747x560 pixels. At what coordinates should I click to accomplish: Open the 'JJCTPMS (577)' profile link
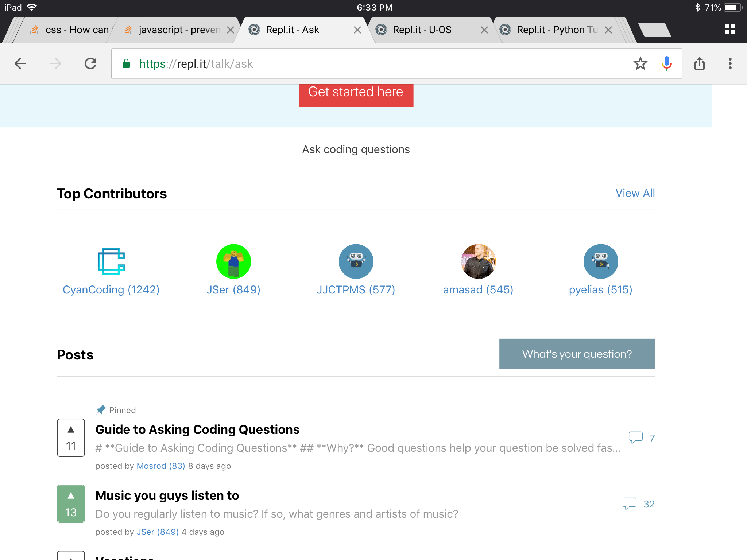(356, 289)
